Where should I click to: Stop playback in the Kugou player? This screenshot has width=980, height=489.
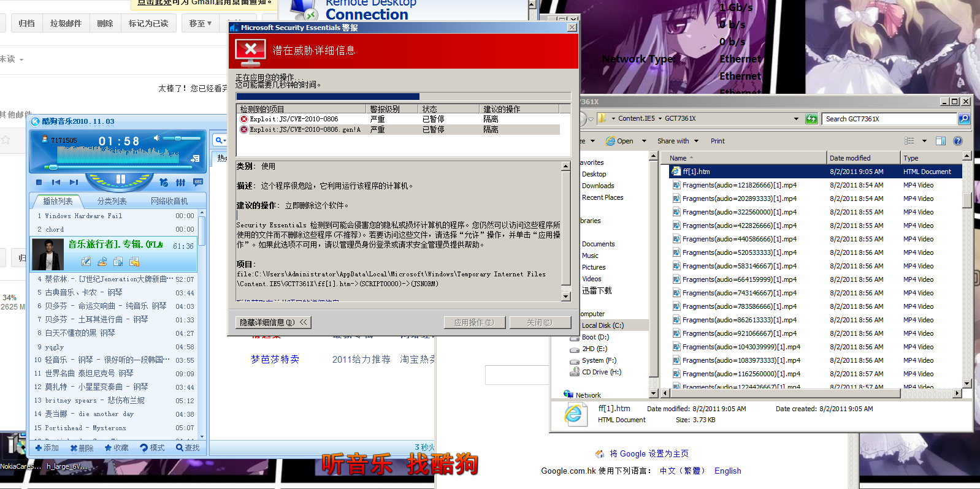coord(39,182)
